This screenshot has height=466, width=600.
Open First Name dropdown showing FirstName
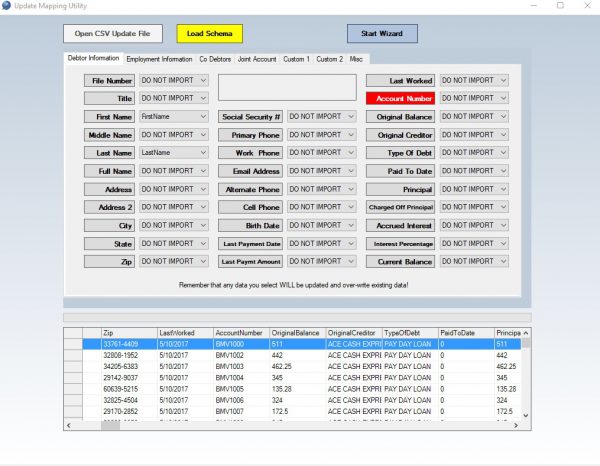coord(174,117)
